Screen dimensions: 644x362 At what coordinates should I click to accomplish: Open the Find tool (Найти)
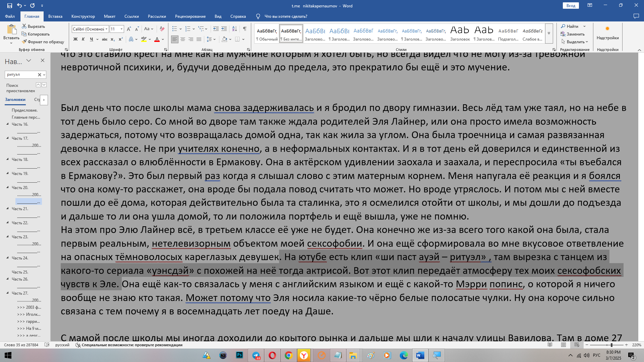click(x=570, y=26)
